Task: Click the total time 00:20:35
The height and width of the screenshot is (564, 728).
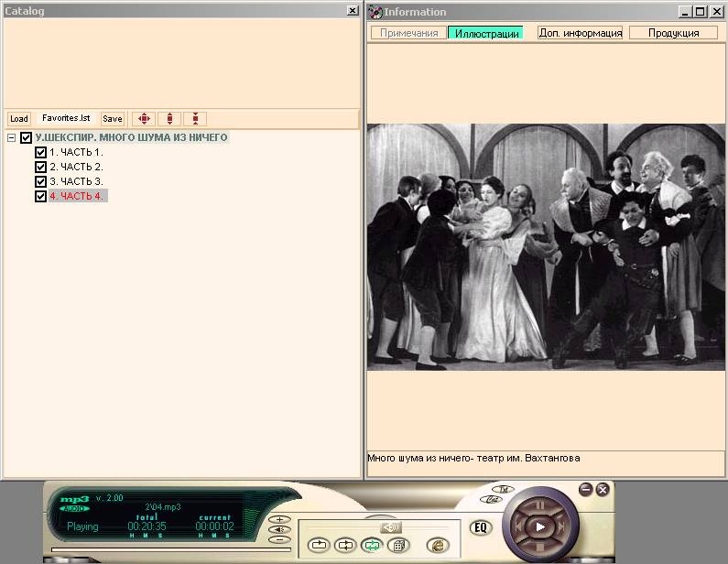Action: (147, 526)
